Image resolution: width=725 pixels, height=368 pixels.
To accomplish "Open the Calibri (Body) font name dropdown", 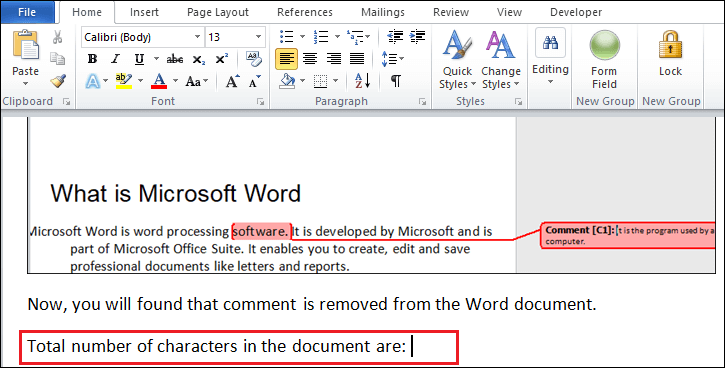I will pos(197,37).
